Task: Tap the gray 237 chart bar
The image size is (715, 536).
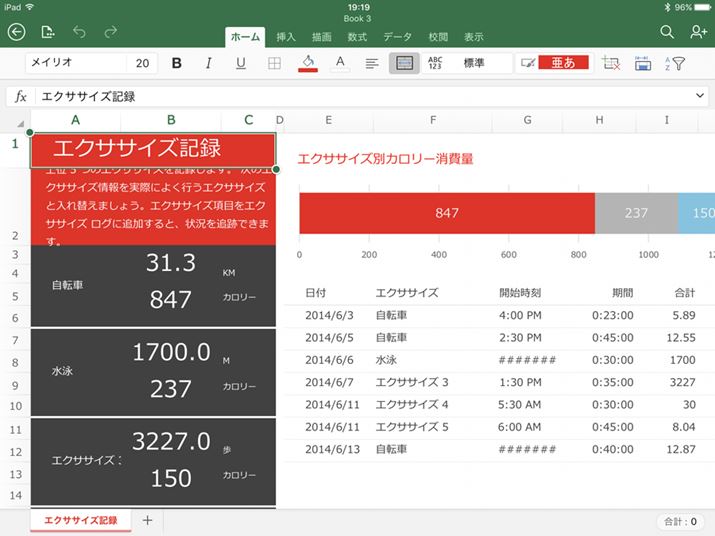Action: click(x=636, y=213)
